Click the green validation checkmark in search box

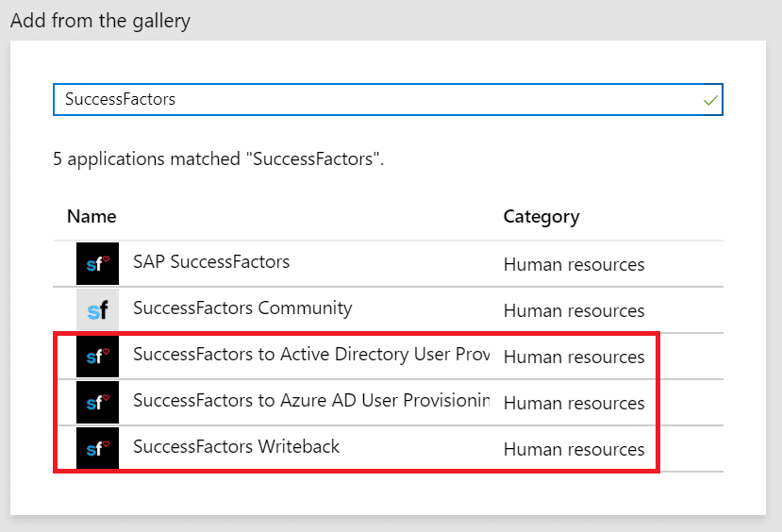point(710,100)
